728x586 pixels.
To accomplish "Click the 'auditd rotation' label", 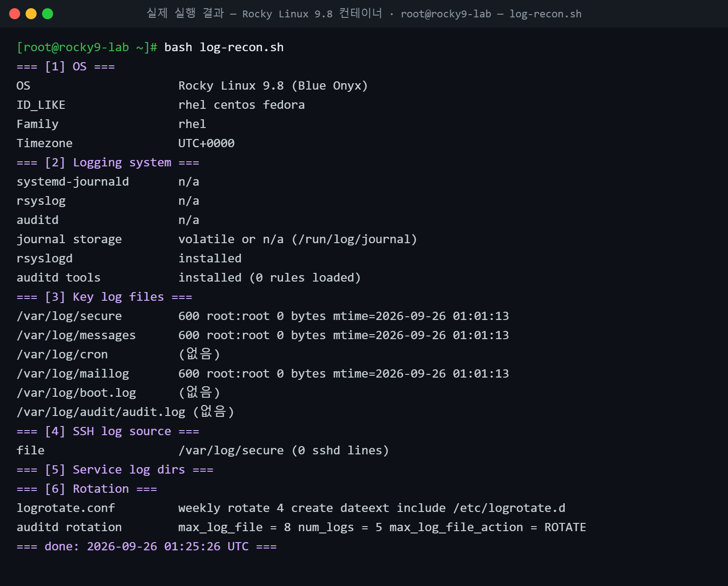I will 70,527.
